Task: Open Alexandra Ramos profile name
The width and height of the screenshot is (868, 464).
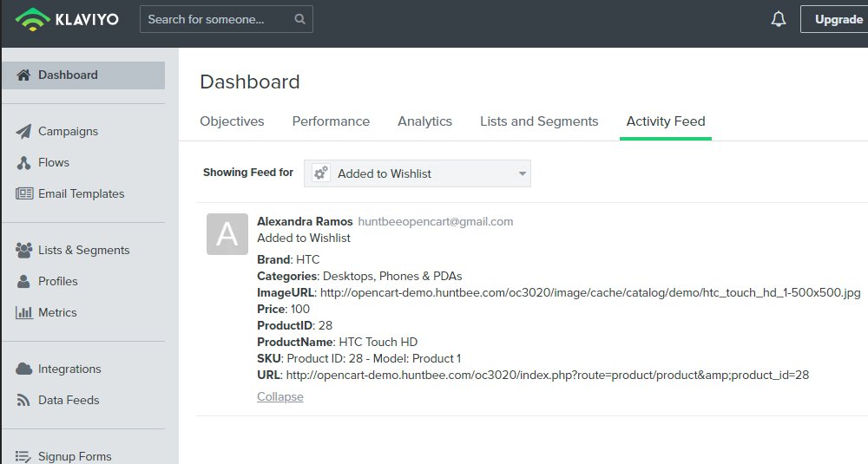Action: tap(305, 221)
